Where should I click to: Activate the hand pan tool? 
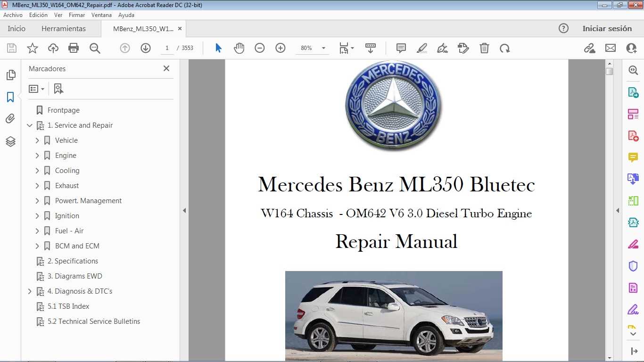point(239,48)
